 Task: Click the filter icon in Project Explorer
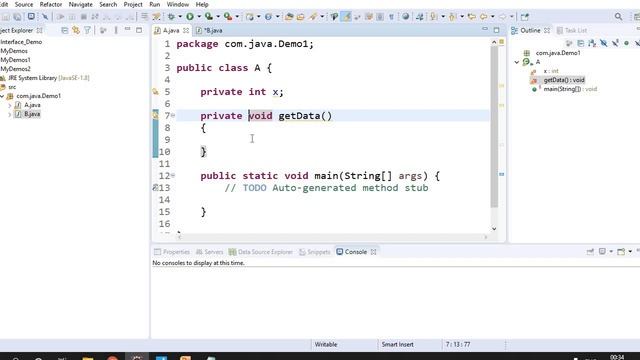pyautogui.click(x=87, y=30)
